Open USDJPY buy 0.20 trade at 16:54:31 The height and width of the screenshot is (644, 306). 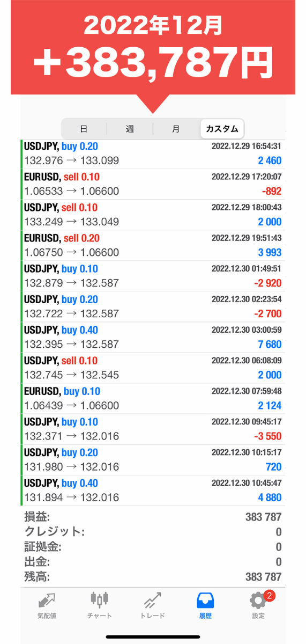pyautogui.click(x=153, y=154)
